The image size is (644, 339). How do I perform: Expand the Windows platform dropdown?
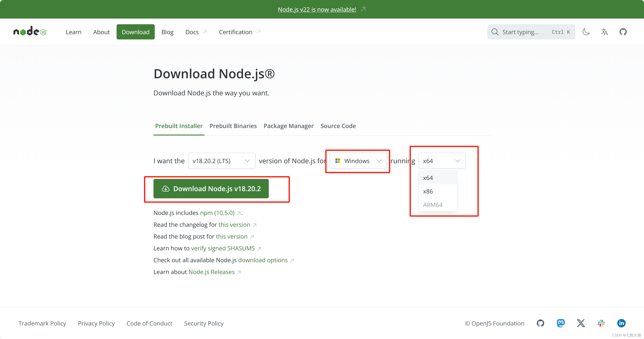point(358,161)
